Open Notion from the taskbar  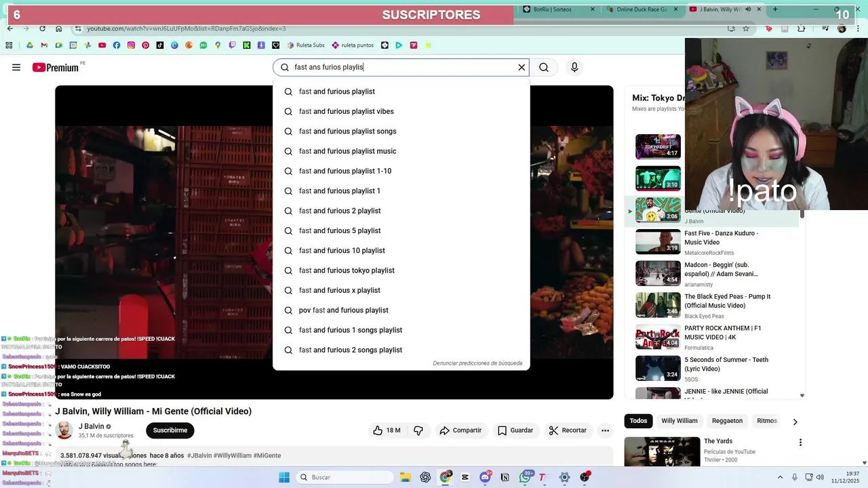click(x=505, y=477)
